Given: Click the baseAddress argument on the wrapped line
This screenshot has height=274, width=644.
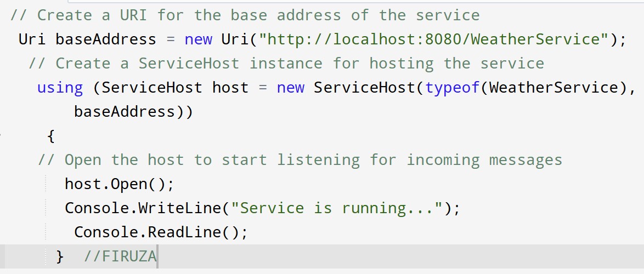Looking at the screenshot, I should [128, 112].
